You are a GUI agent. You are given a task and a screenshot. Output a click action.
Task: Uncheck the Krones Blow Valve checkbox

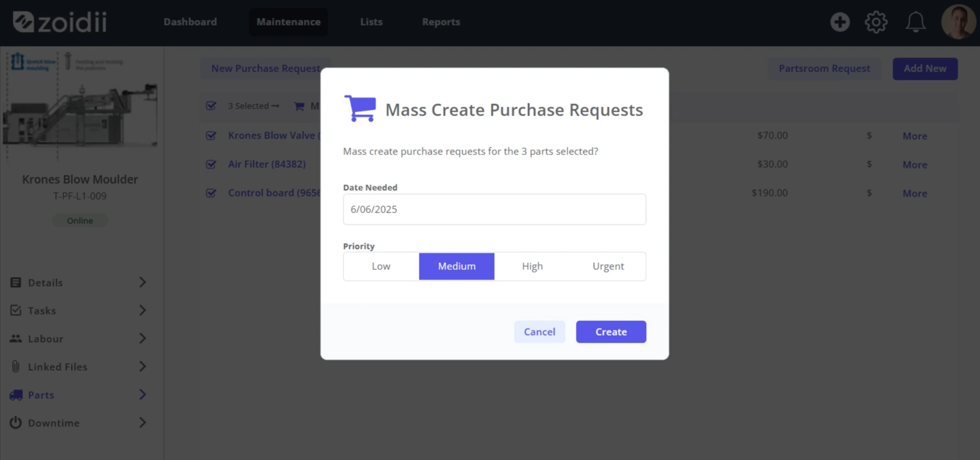pos(211,135)
